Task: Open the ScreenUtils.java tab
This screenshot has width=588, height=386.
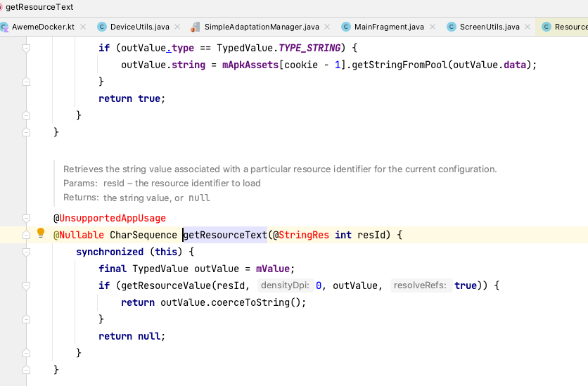Action: coord(489,27)
